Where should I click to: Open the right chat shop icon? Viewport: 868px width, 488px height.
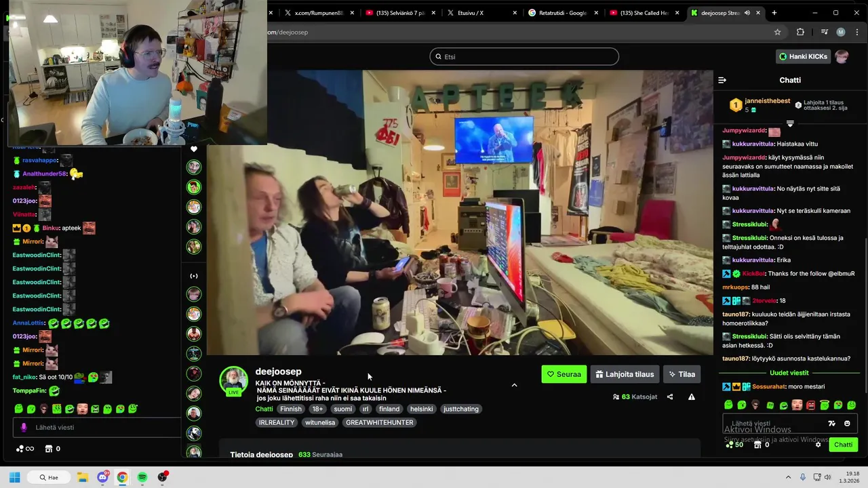click(757, 445)
